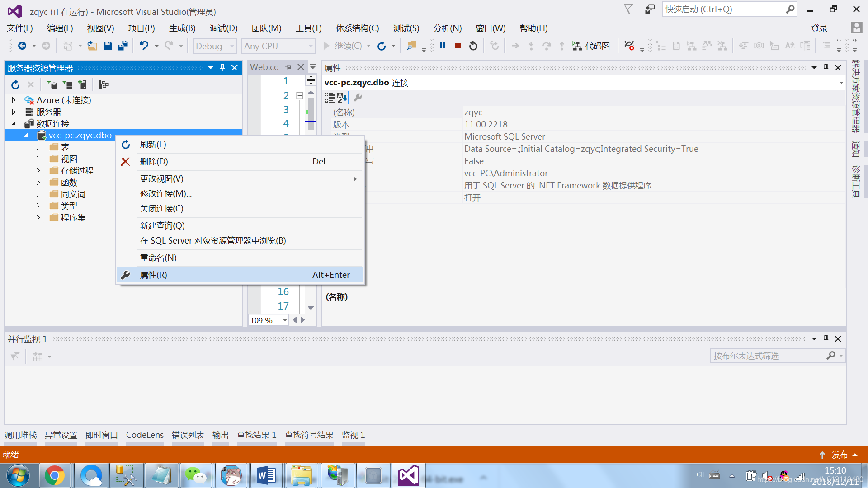This screenshot has width=868, height=488.
Task: Click Connect to Database icon
Action: pos(52,84)
